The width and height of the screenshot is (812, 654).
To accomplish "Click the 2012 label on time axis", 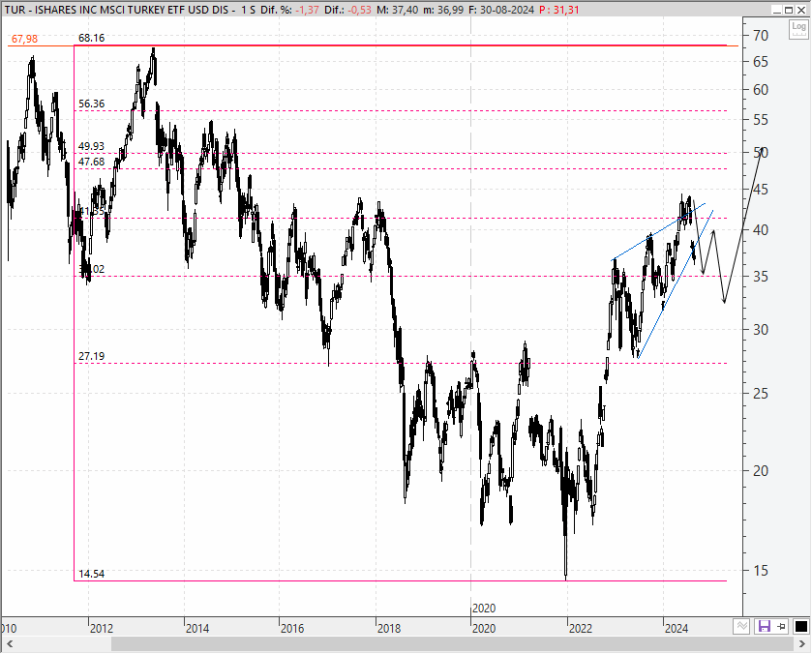I will [x=101, y=629].
